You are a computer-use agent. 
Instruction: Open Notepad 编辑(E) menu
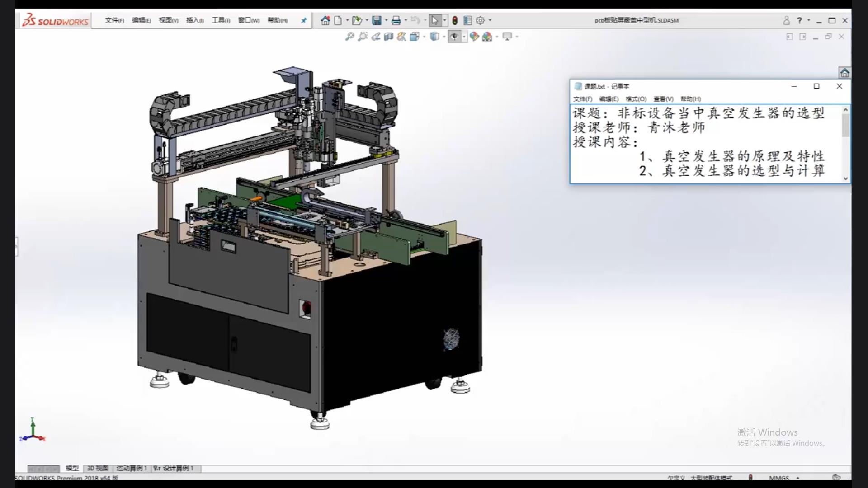pos(609,99)
